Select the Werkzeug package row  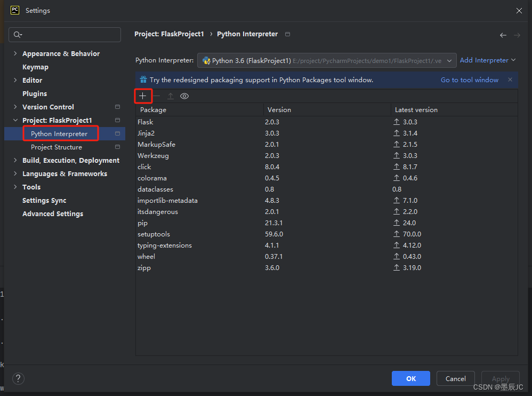pyautogui.click(x=327, y=155)
